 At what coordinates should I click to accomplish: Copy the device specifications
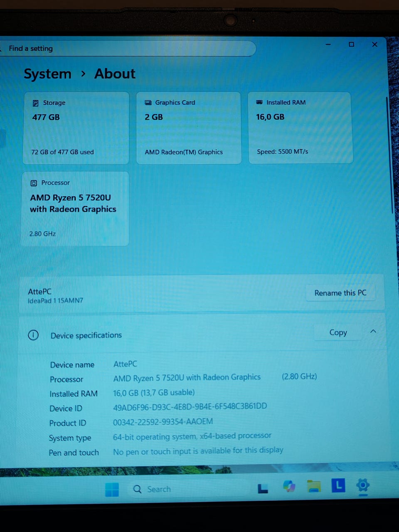coord(338,332)
